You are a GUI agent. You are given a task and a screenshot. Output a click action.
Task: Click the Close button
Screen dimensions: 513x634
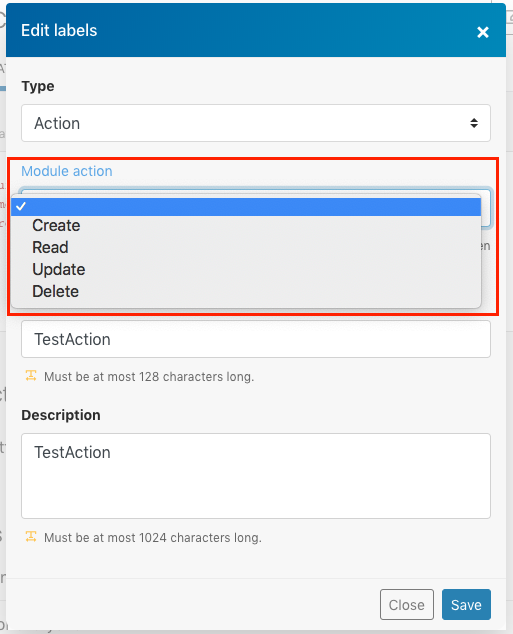click(x=407, y=604)
